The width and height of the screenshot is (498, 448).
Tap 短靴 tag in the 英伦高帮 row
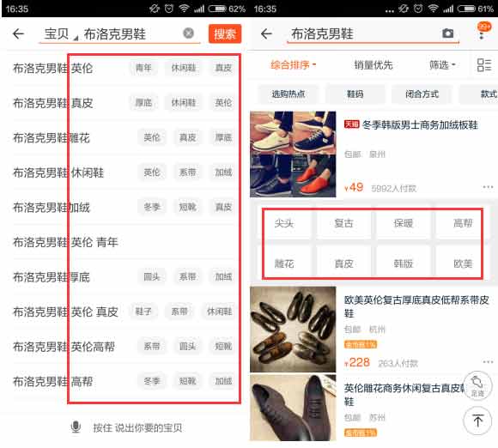(223, 347)
